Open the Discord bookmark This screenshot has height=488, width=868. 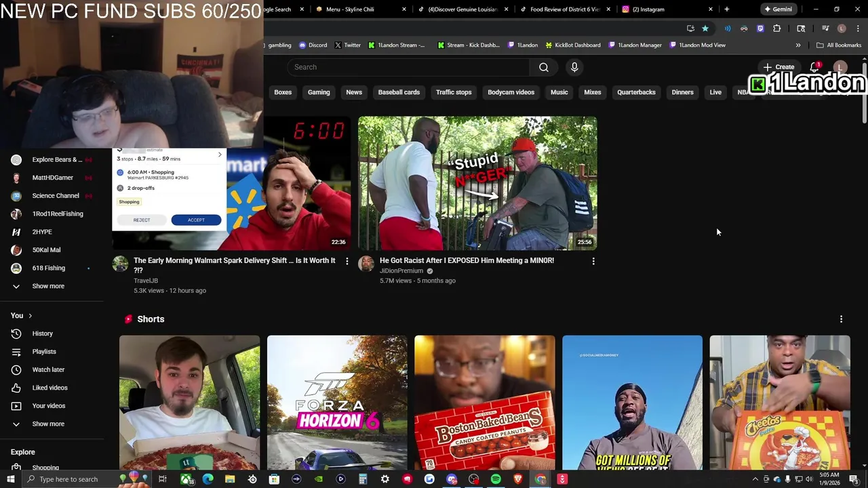point(313,45)
